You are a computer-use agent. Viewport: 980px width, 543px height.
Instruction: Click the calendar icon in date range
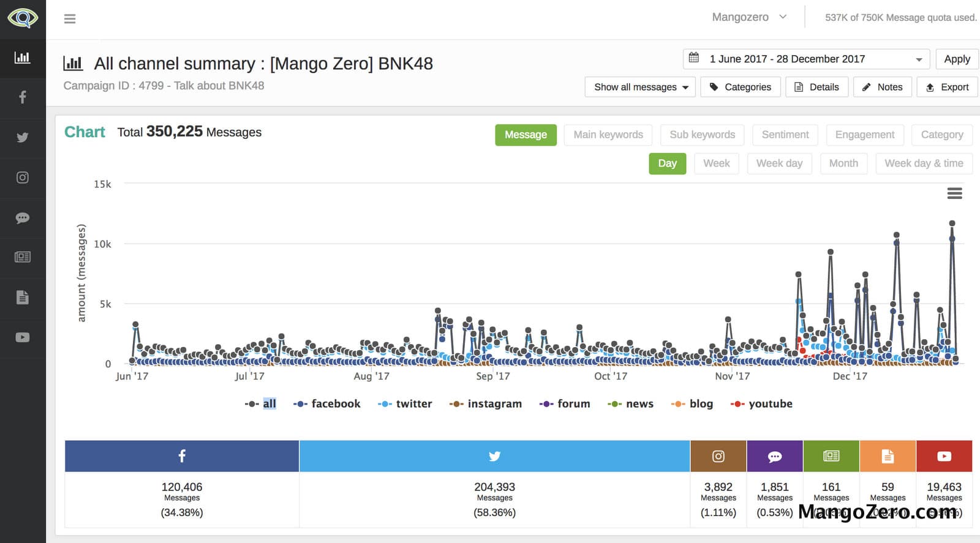(694, 58)
